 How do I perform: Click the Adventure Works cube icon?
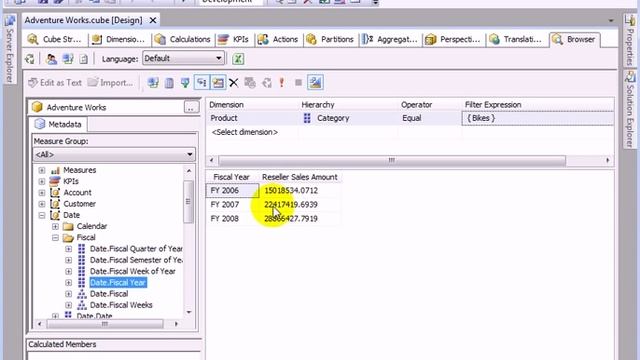[x=37, y=107]
